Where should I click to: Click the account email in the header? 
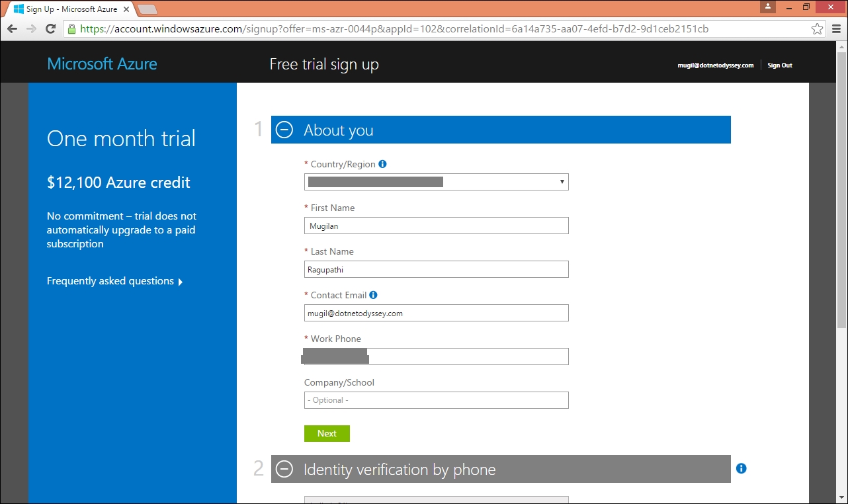click(x=716, y=65)
